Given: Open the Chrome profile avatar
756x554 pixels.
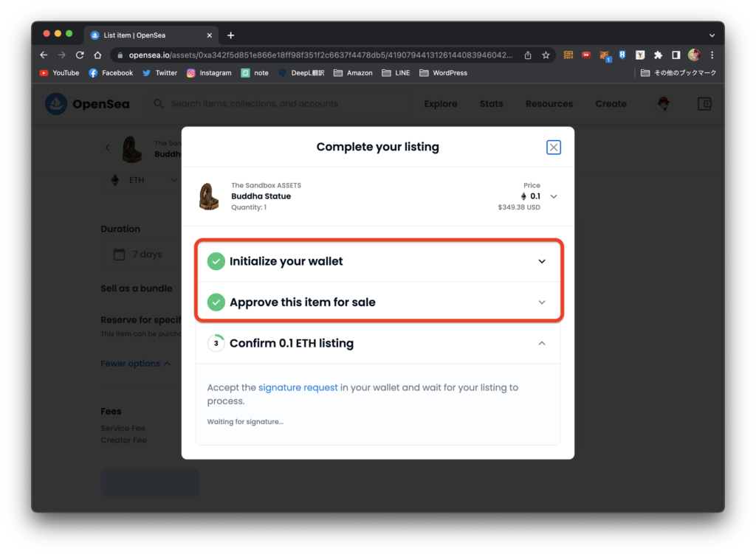Looking at the screenshot, I should click(x=694, y=55).
